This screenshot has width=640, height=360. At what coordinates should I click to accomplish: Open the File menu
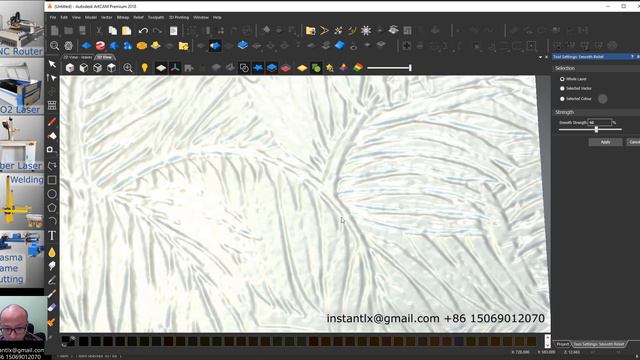pyautogui.click(x=53, y=18)
